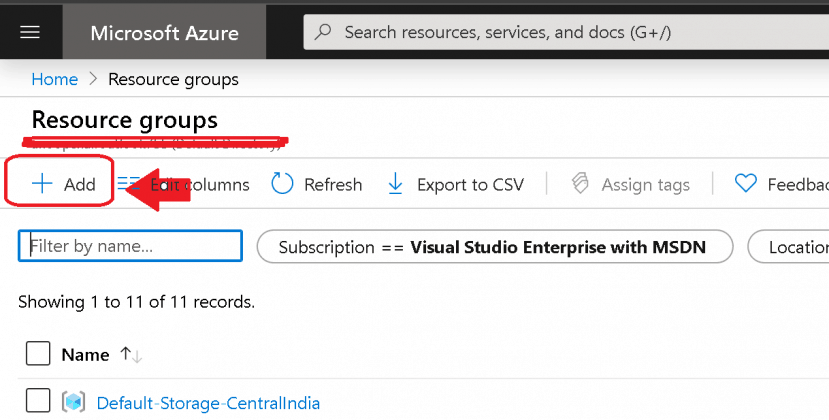This screenshot has height=420, width=829.
Task: Click the Feedback heart icon
Action: pyautogui.click(x=745, y=184)
